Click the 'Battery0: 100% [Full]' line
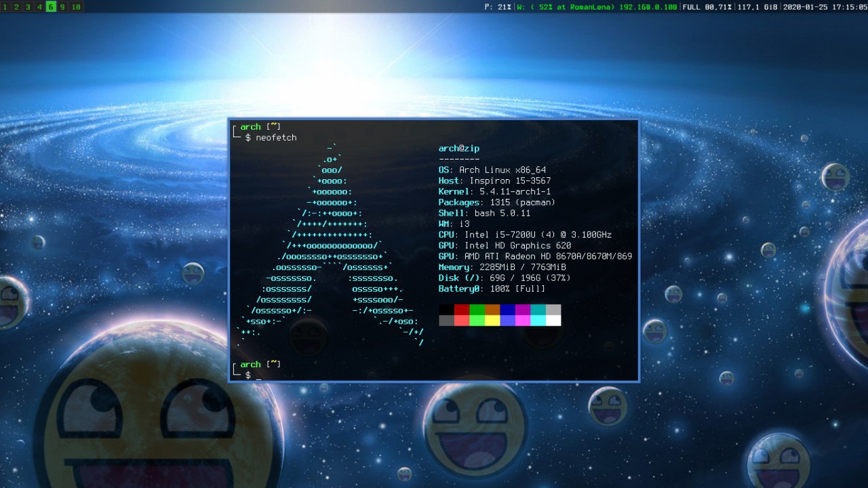 [x=492, y=289]
